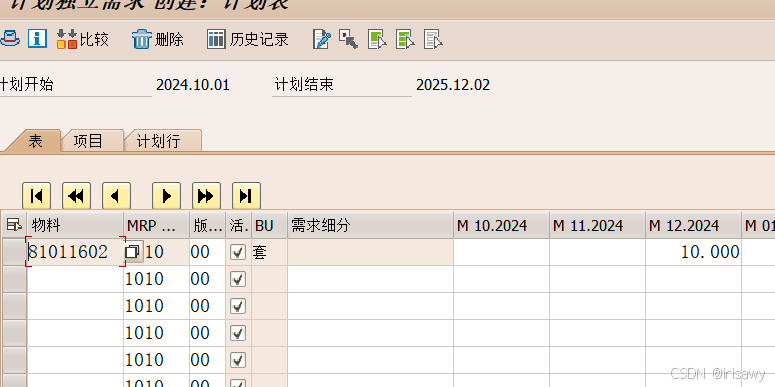Open search help beside material 81011602

pos(133,252)
